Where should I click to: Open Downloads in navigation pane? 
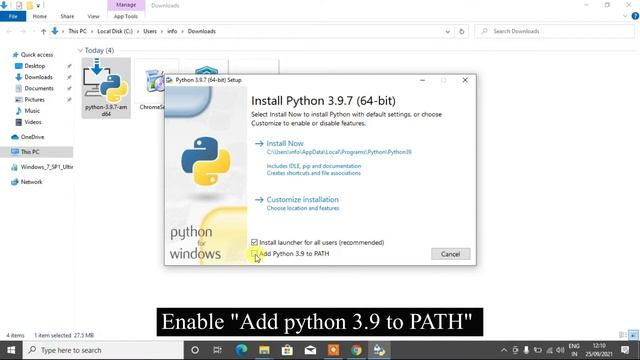click(38, 77)
